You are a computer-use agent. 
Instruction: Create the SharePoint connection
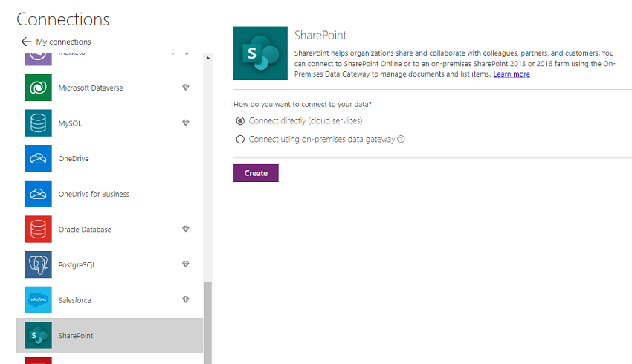[x=256, y=173]
